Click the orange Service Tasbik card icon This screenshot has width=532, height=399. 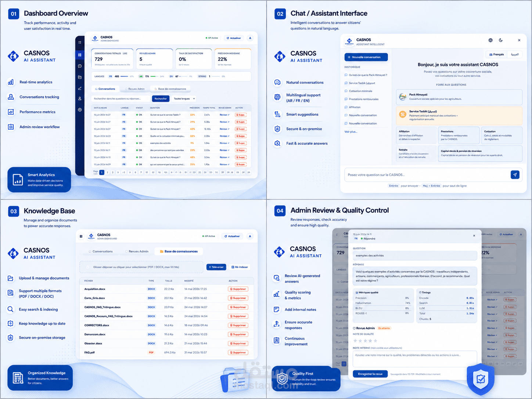[x=403, y=115]
